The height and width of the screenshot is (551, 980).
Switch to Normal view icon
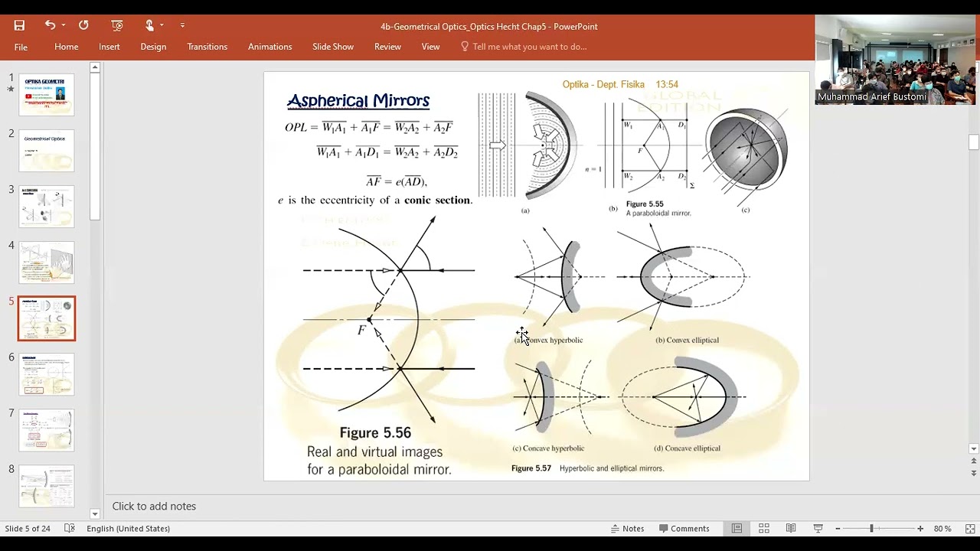(x=737, y=529)
